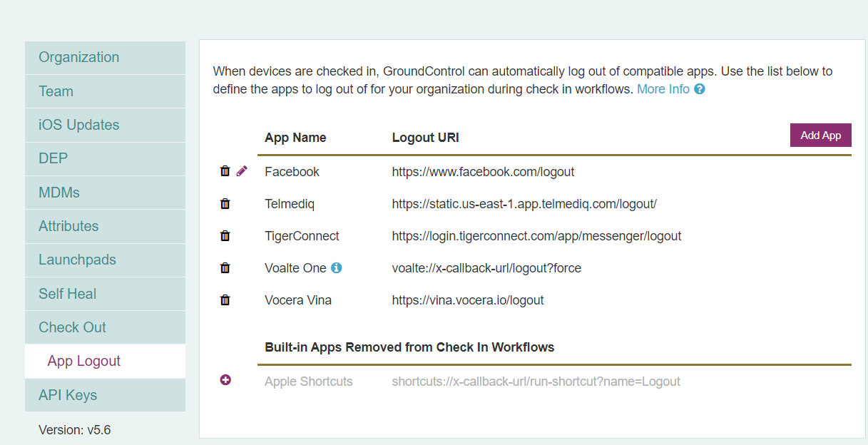Open help icon next to More Info
Screen dimensions: 868x445
coord(700,89)
